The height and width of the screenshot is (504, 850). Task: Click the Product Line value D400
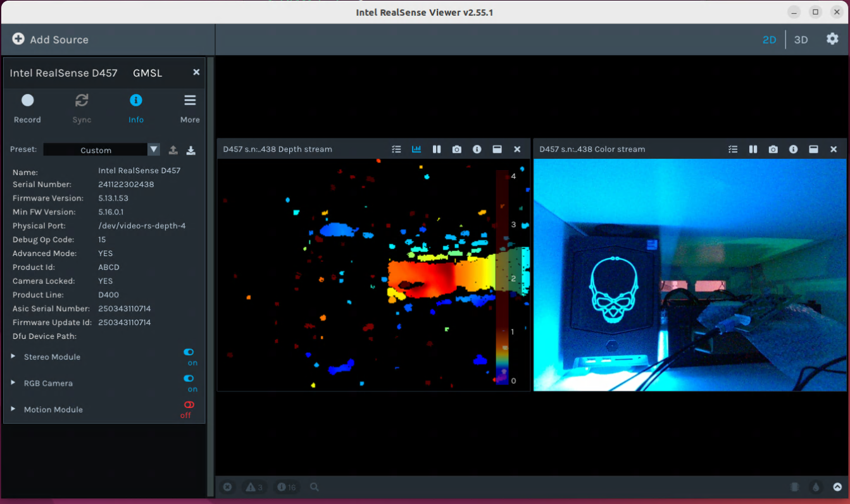(108, 295)
